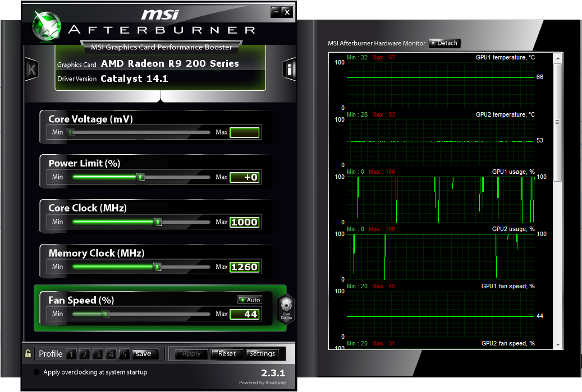Click the Memory Clock slider handle
The image size is (582, 392).
coord(157,266)
